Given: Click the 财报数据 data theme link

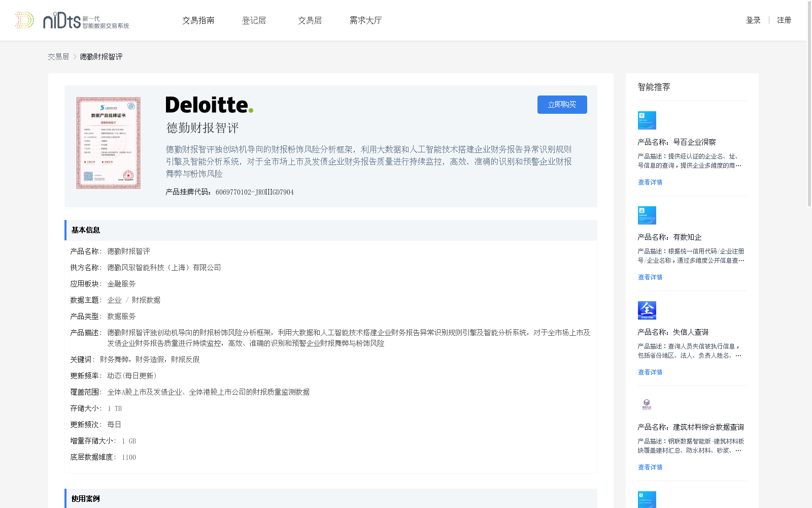Looking at the screenshot, I should click(146, 300).
